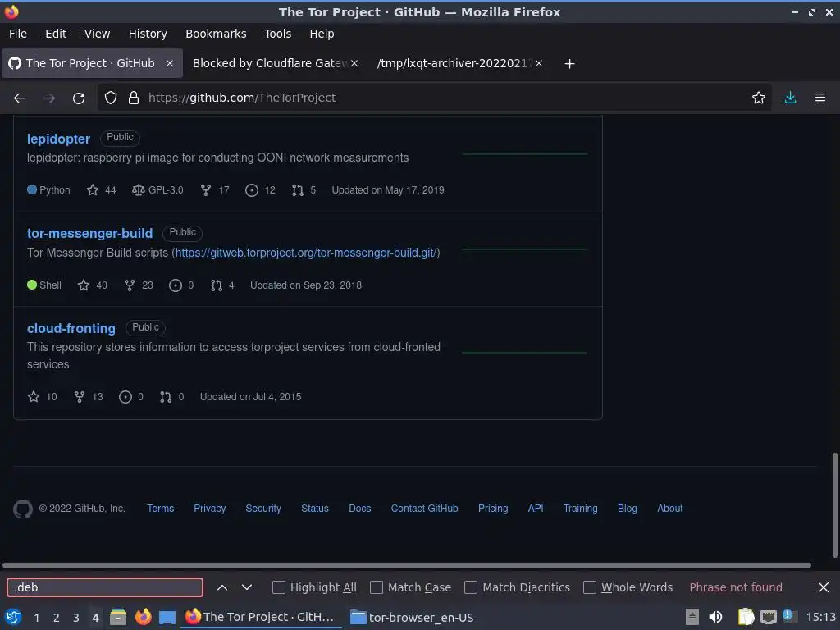Click lepidopter star count 44
The height and width of the screenshot is (630, 840).
click(101, 190)
